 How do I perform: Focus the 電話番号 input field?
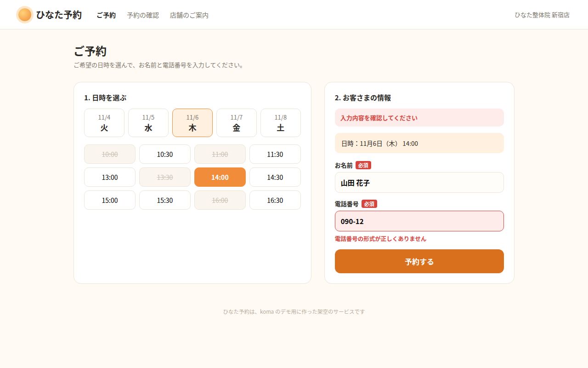click(419, 221)
